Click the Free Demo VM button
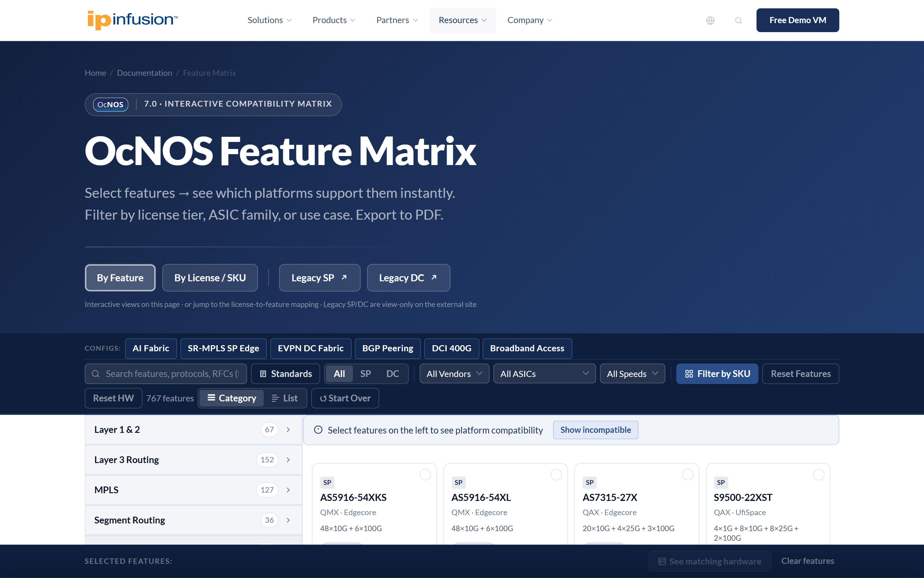Viewport: 924px width, 578px height. point(798,20)
